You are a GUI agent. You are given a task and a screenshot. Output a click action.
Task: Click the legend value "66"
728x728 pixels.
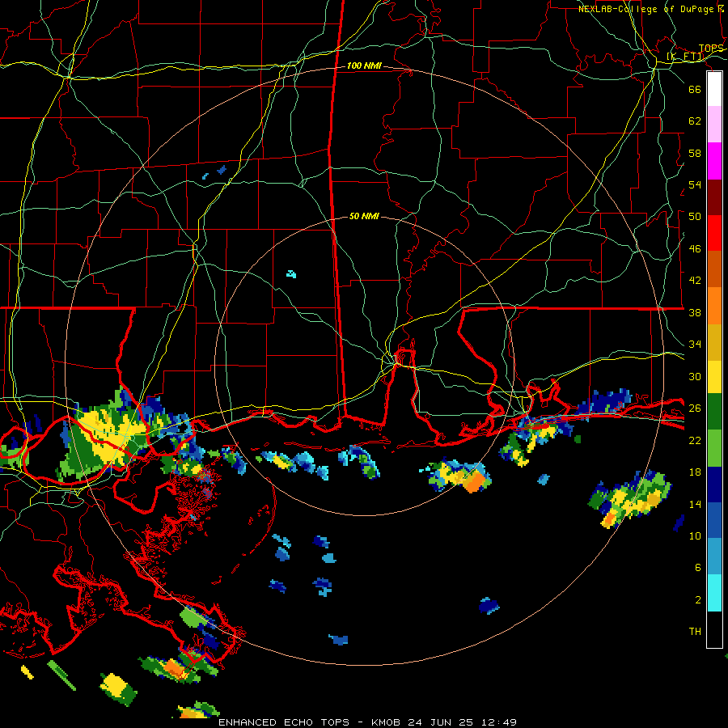tap(695, 90)
